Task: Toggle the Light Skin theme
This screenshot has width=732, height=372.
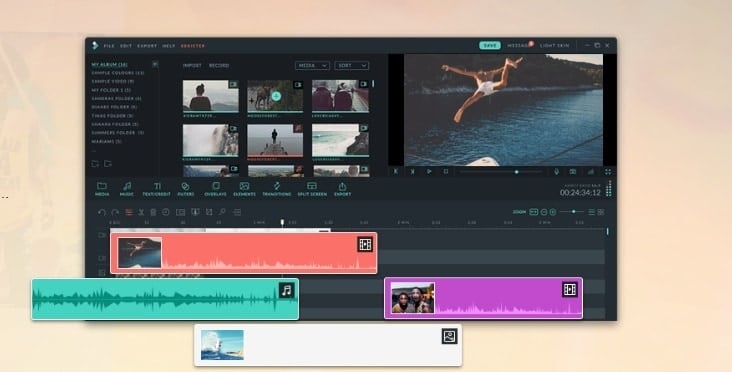Action: click(x=555, y=46)
